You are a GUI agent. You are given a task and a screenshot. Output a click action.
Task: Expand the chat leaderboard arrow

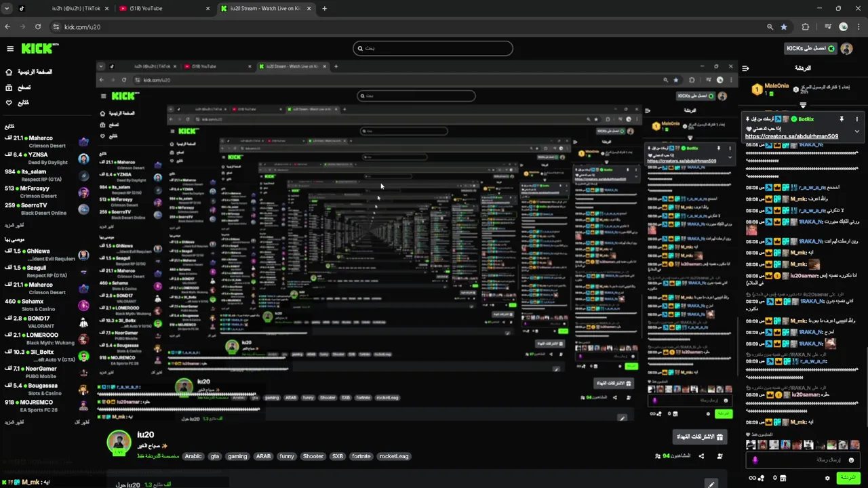[x=803, y=105]
